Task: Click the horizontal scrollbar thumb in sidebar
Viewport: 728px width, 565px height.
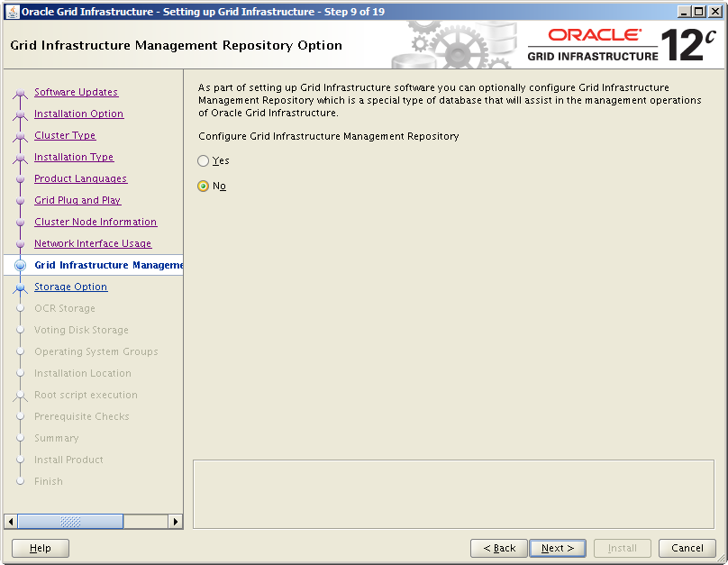Action: tap(70, 521)
